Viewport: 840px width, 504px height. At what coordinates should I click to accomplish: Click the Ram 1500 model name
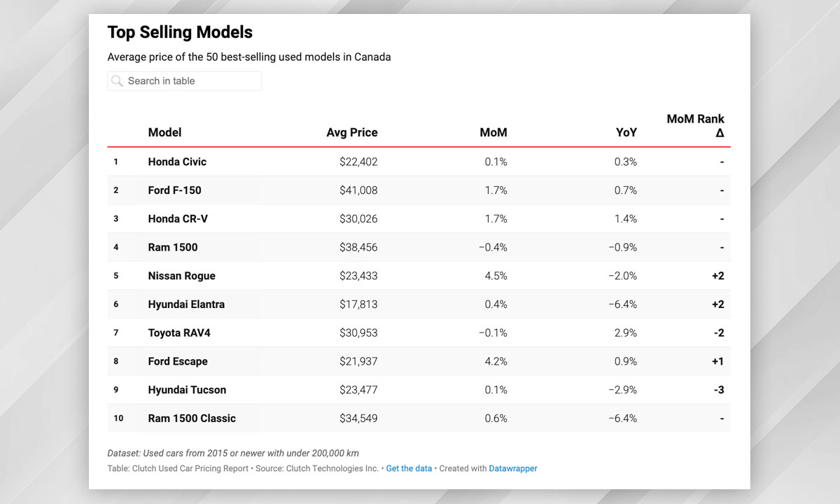173,247
